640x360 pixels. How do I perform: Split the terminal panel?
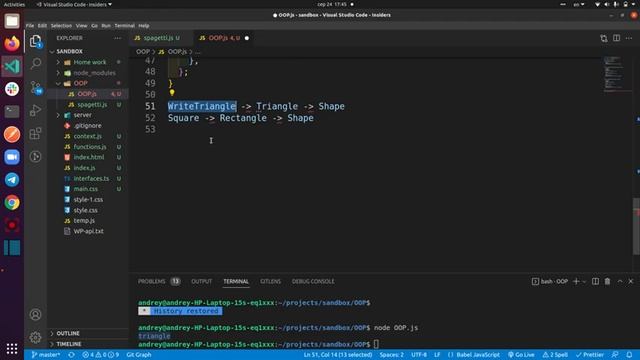click(x=596, y=281)
